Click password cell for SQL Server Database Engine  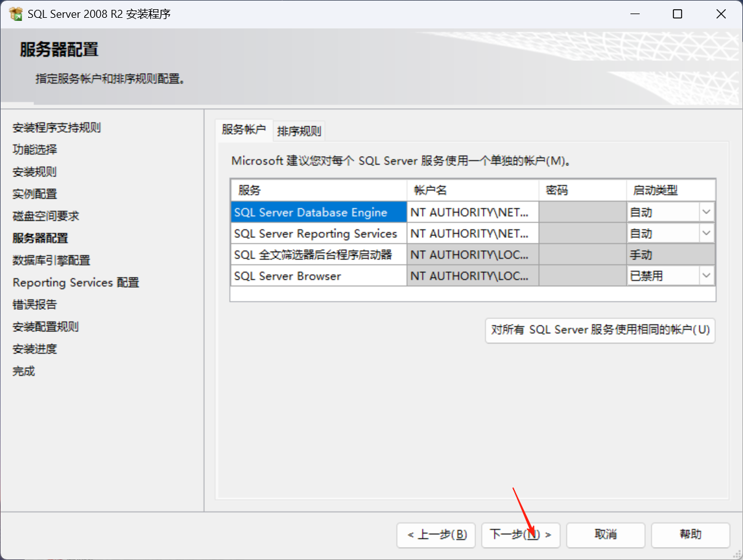click(582, 212)
